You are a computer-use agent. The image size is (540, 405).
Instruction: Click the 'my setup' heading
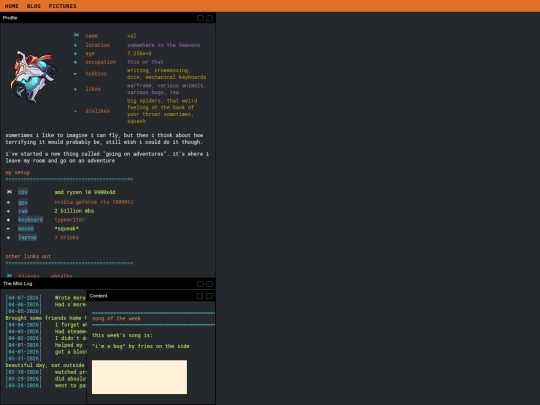[x=18, y=173]
